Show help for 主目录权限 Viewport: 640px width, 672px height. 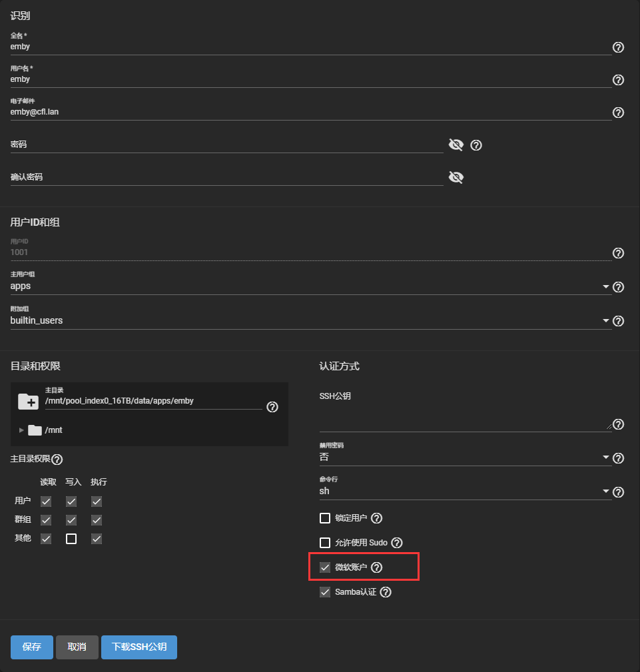pyautogui.click(x=57, y=460)
